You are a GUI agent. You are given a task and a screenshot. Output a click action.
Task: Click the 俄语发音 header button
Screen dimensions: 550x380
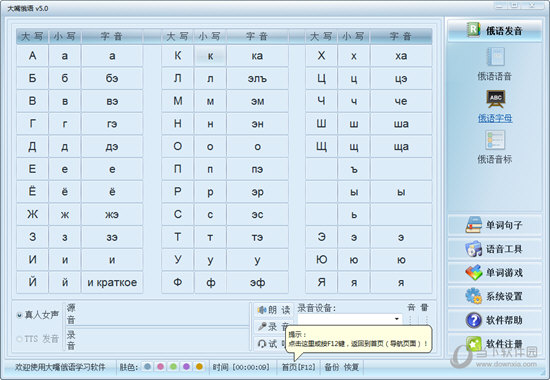coord(495,30)
